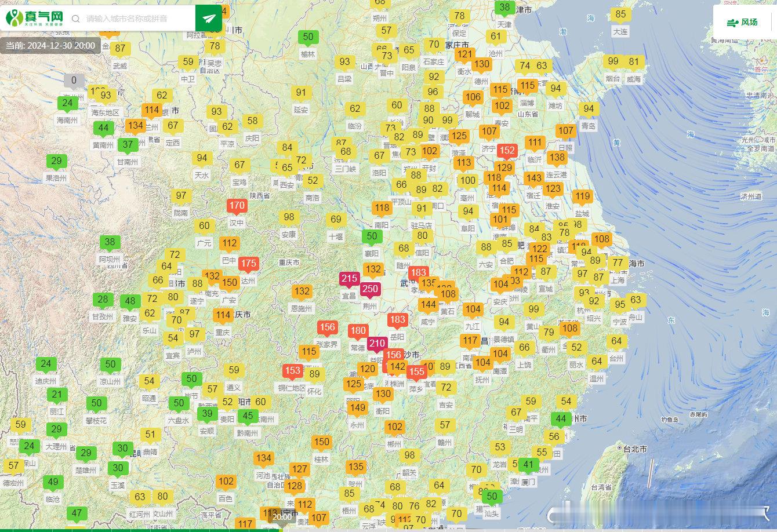Click the 49 marker at 临沧

click(x=53, y=482)
